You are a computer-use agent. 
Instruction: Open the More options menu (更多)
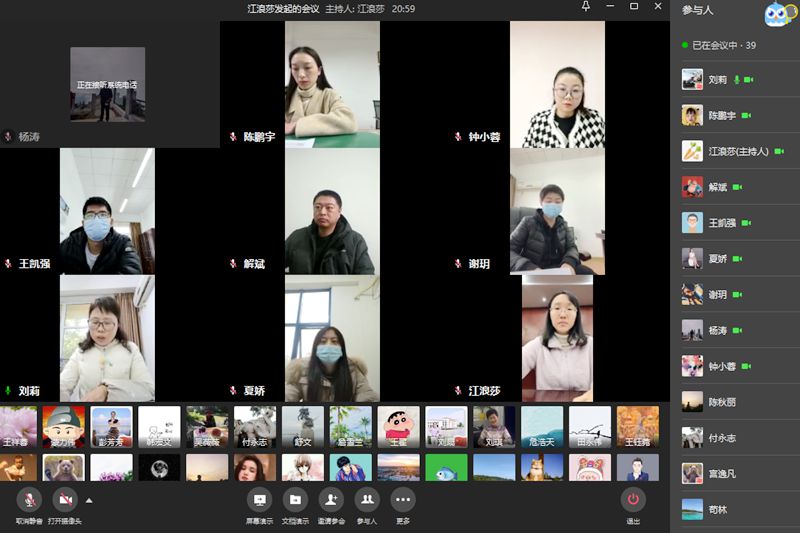point(403,499)
